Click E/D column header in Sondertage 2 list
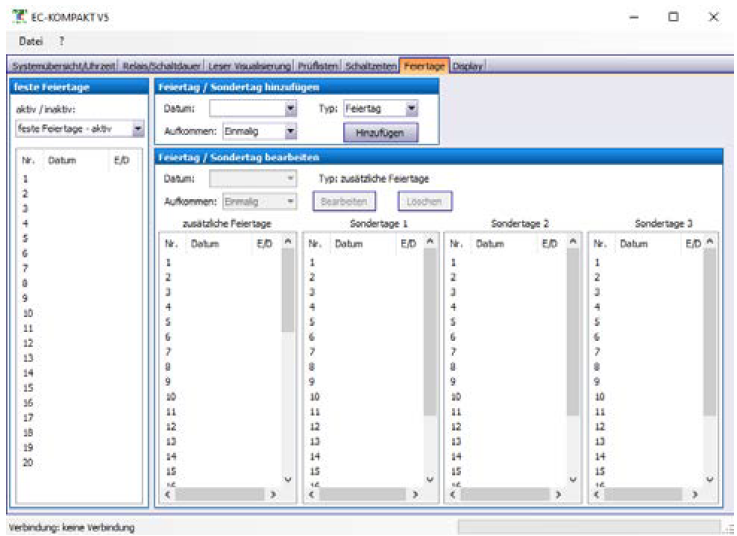 [x=549, y=244]
